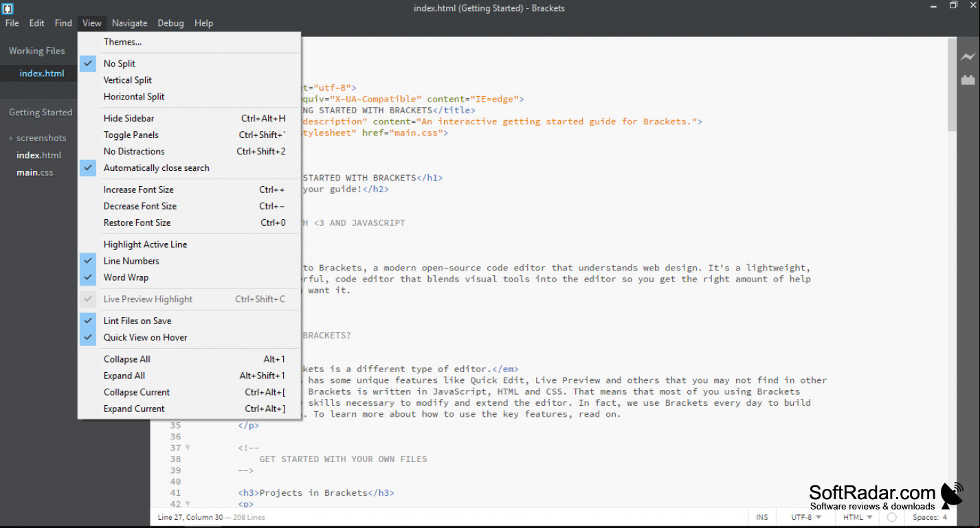This screenshot has height=528, width=980.
Task: Collapse the code fold at line 42
Action: pos(188,504)
